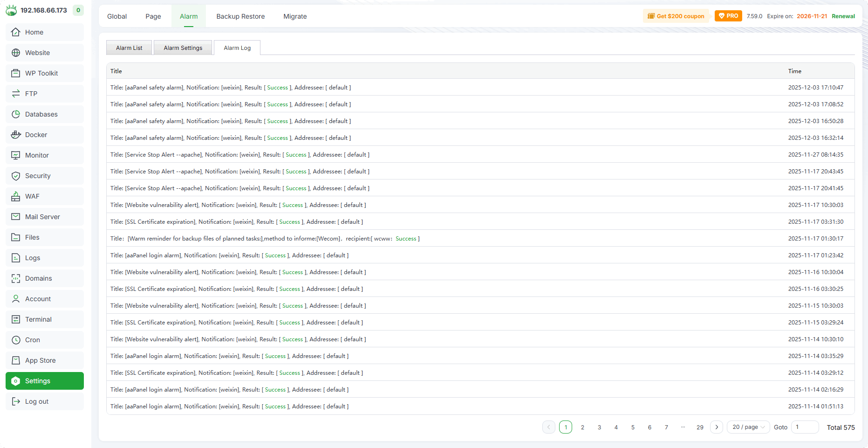Screen dimensions: 868x448
Task: Expand pagination using the ellipsis
Action: [x=683, y=427]
